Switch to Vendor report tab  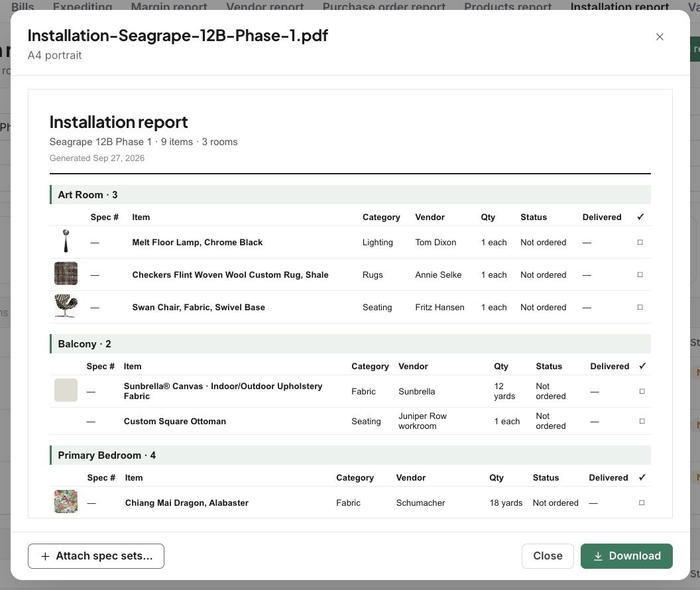coord(264,6)
